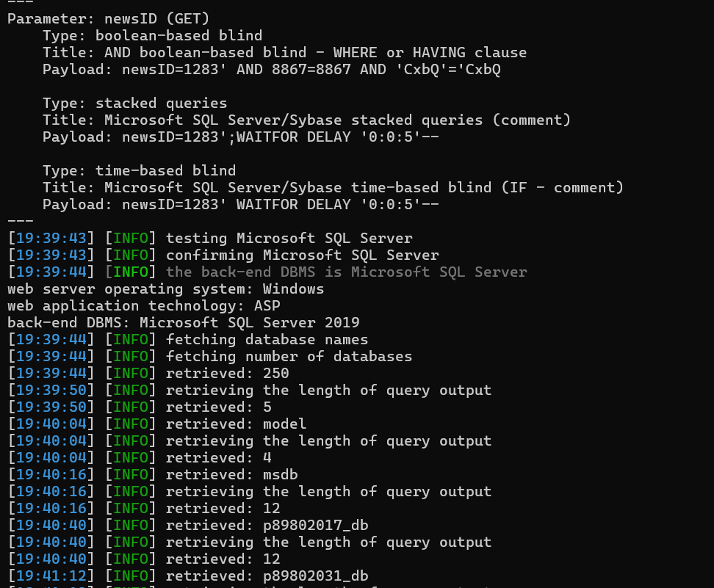Select 'web application technology: ASP' line
The width and height of the screenshot is (714, 588).
click(x=144, y=305)
